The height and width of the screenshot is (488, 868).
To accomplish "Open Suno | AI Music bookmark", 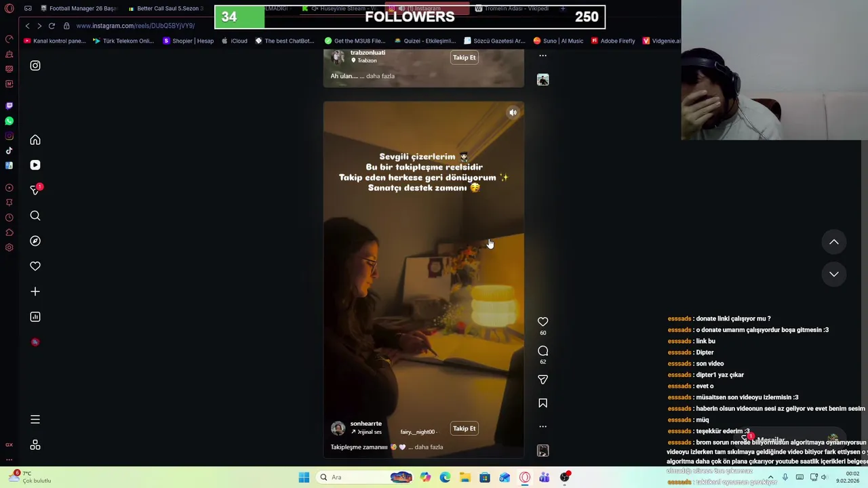I will (x=558, y=41).
